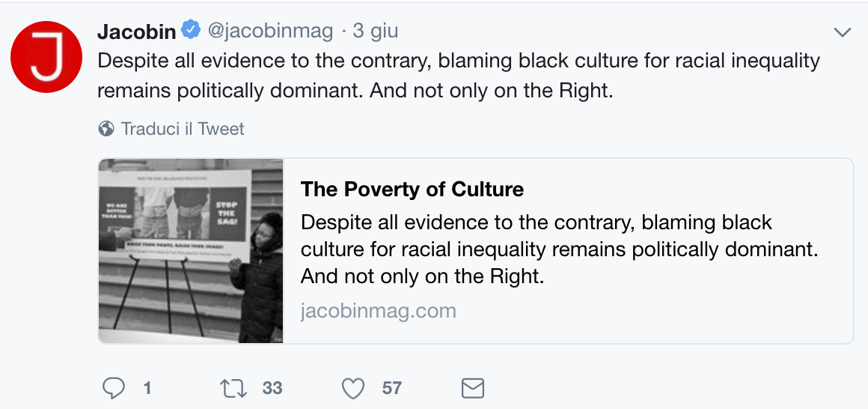Click the reply count of 1

pyautogui.click(x=147, y=388)
